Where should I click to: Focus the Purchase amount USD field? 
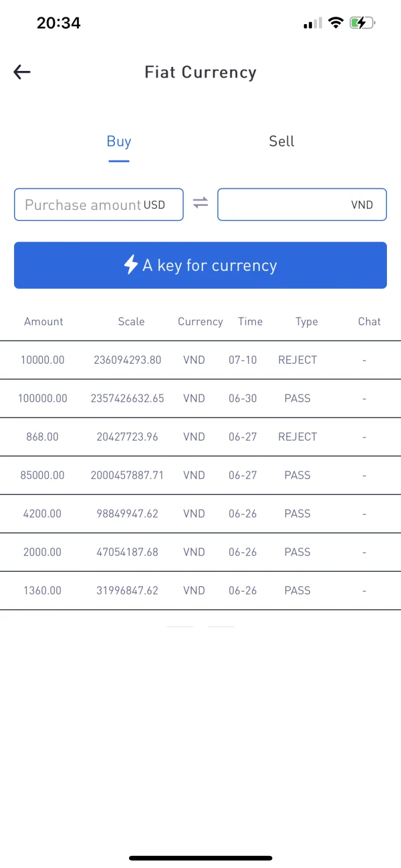coord(98,205)
